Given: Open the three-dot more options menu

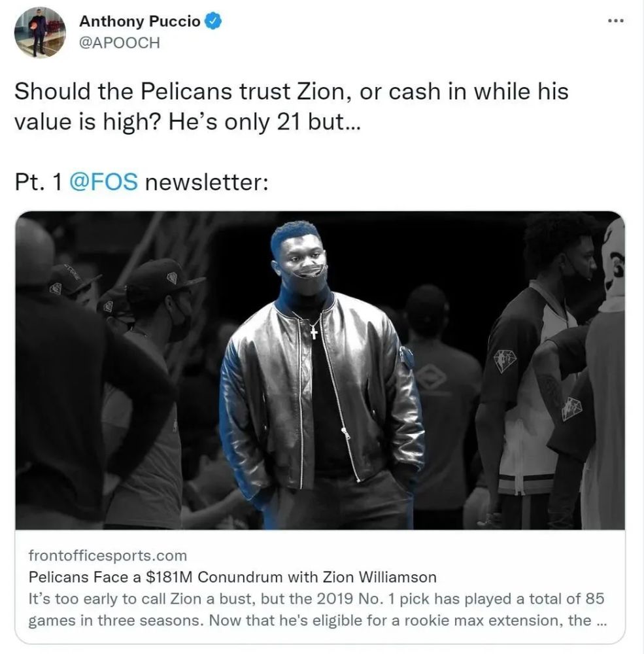Looking at the screenshot, I should click(616, 20).
